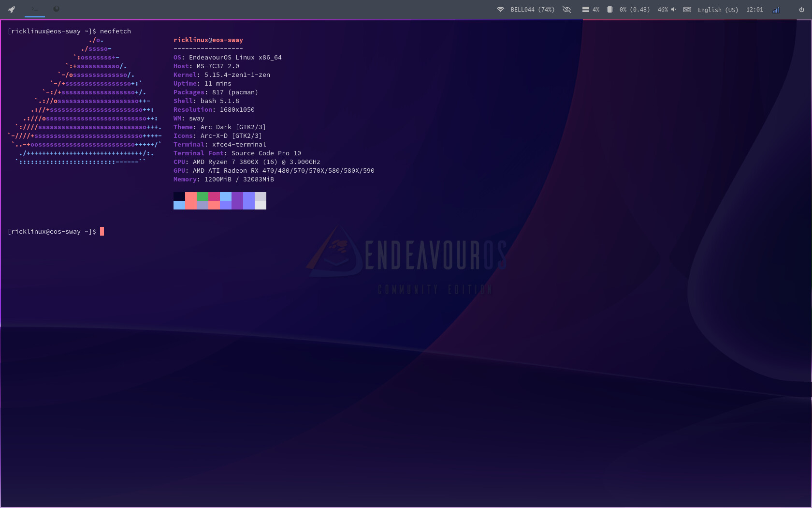
Task: Select the CPU: AMD Ryzen 7 3800X line
Action: (247, 162)
